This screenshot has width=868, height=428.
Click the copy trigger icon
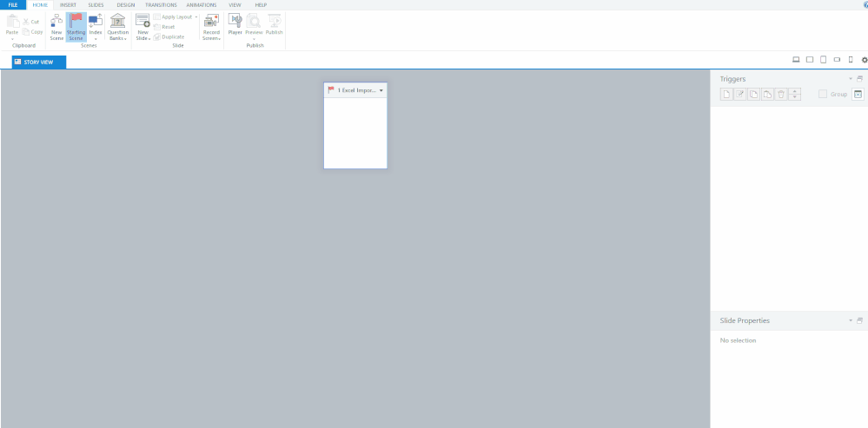point(753,94)
